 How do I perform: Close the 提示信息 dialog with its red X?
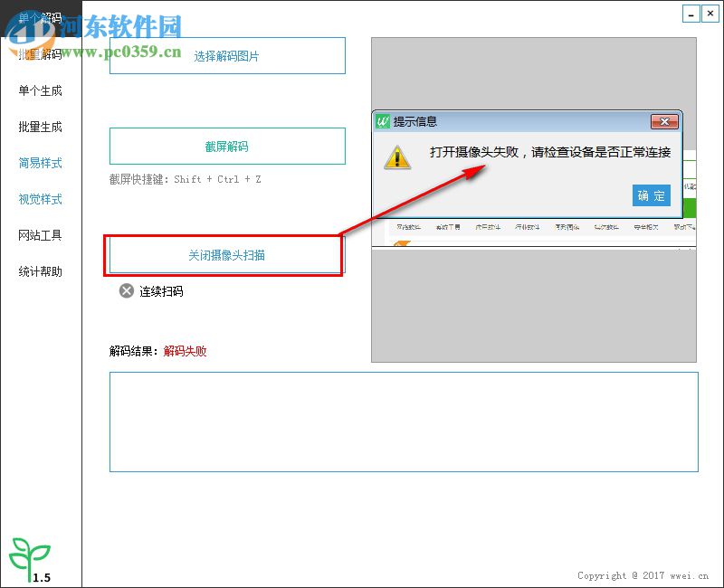tap(664, 121)
